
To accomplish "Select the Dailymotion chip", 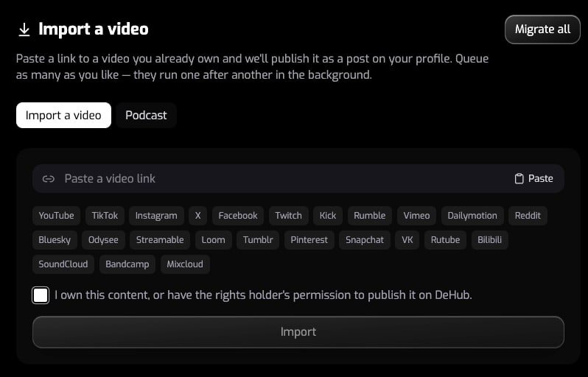I will (472, 216).
